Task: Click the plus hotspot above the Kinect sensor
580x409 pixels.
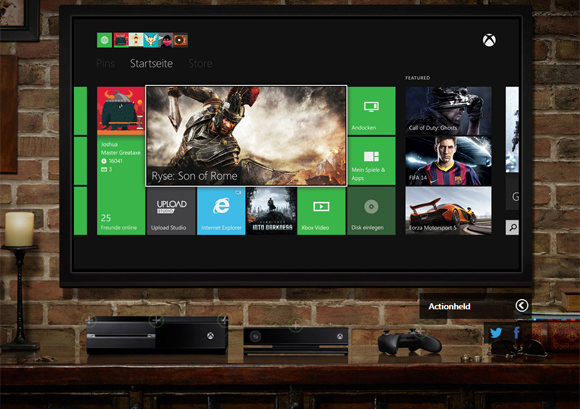Action: tap(295, 325)
